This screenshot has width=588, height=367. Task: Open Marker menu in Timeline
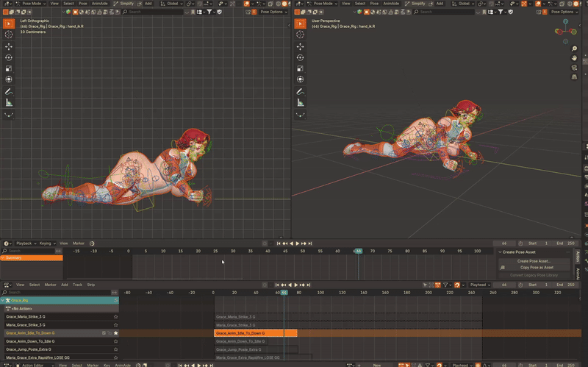click(79, 243)
